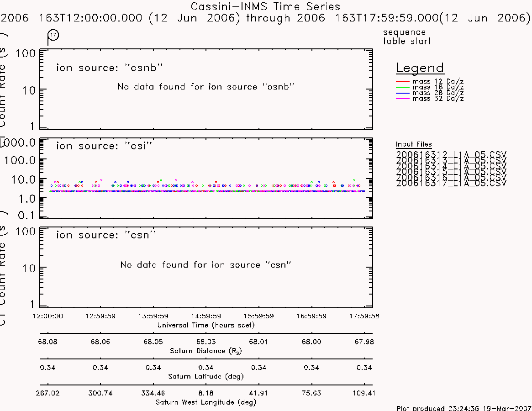
Task: Click the ion source "osi" panel label
Action: click(104, 146)
